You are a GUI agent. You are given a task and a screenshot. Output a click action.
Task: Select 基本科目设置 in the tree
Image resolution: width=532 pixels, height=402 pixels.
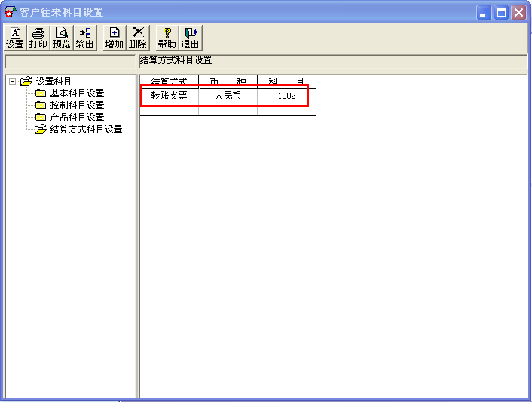click(77, 93)
